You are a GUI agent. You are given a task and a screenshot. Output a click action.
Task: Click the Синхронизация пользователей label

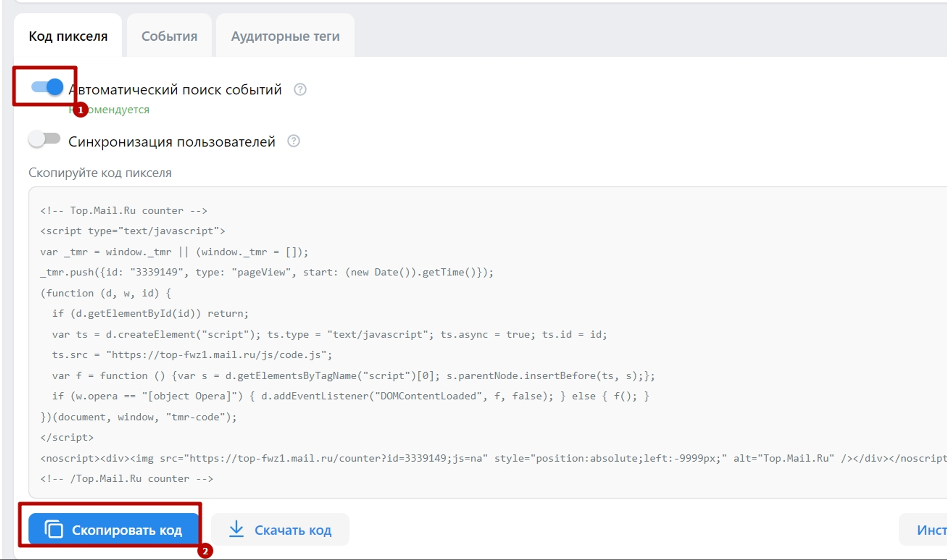(x=172, y=142)
